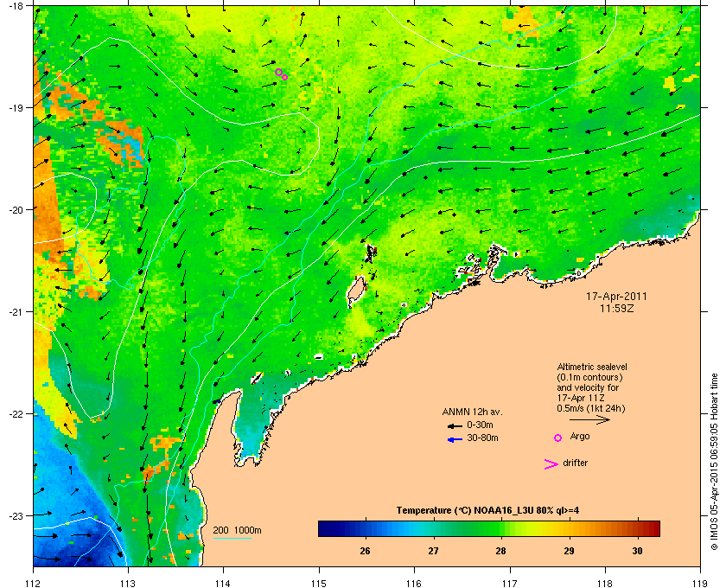Click the green 28 degree region of colorbar

(x=500, y=528)
